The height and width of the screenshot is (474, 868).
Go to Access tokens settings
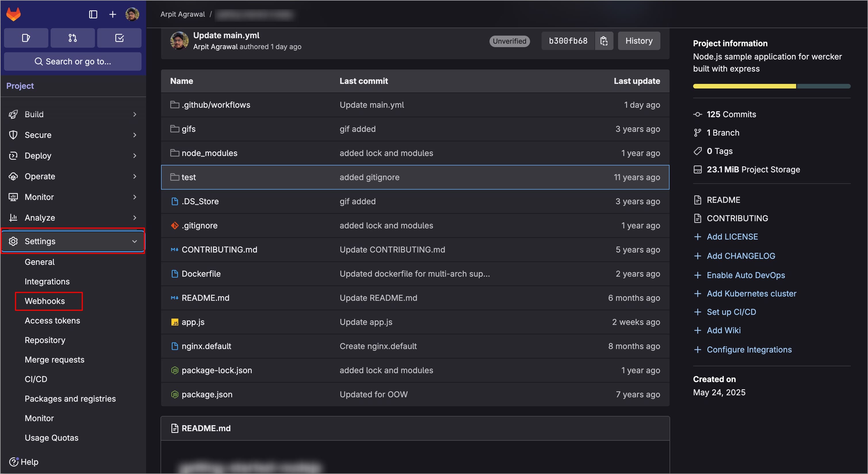tap(53, 321)
